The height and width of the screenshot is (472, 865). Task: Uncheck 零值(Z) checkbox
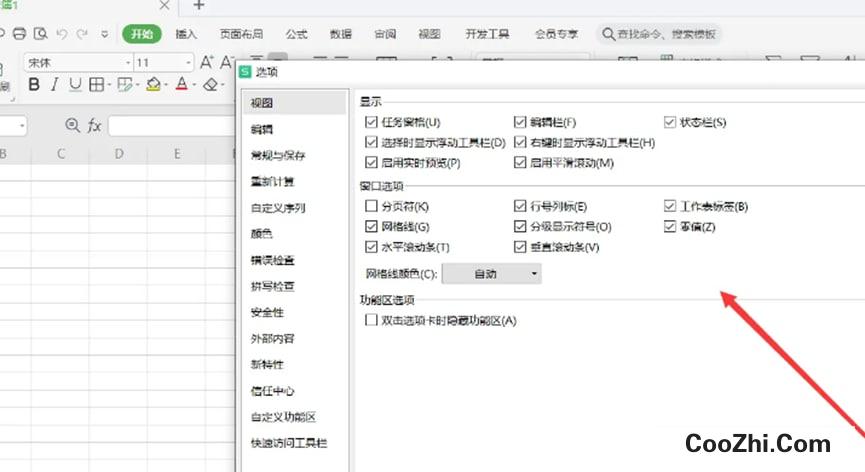[x=670, y=226]
